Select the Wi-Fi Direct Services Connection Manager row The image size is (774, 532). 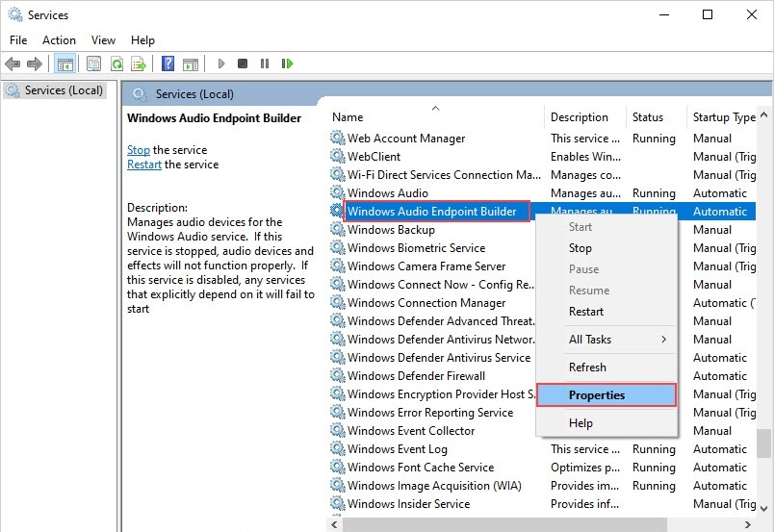click(543, 175)
